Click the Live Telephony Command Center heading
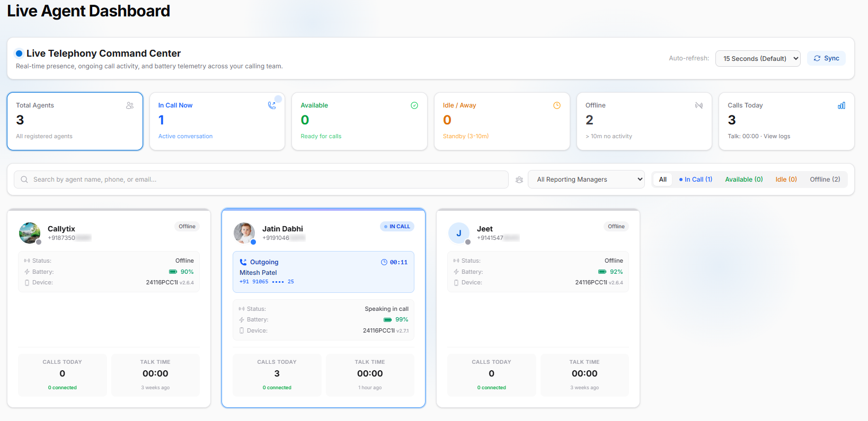The height and width of the screenshot is (421, 868). click(x=104, y=53)
